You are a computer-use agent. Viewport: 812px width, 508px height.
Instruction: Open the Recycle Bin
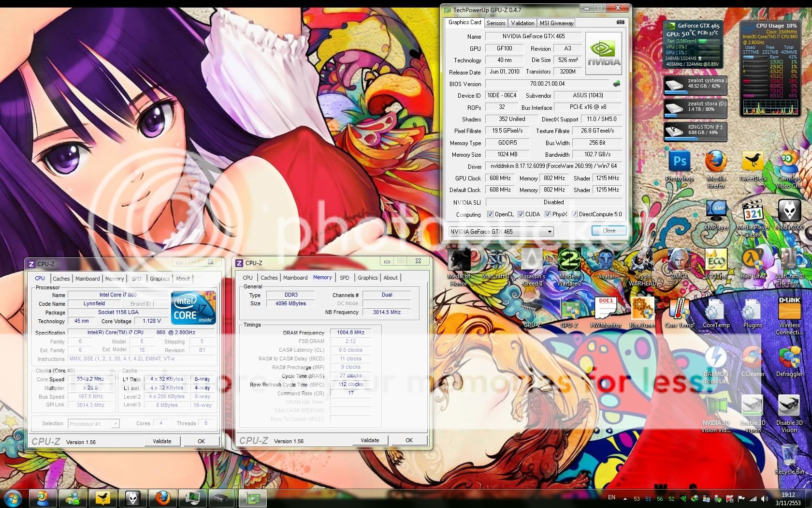[789, 457]
